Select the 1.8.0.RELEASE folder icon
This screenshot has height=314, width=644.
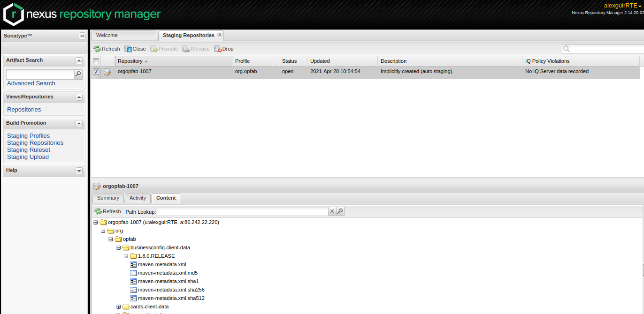[133, 256]
